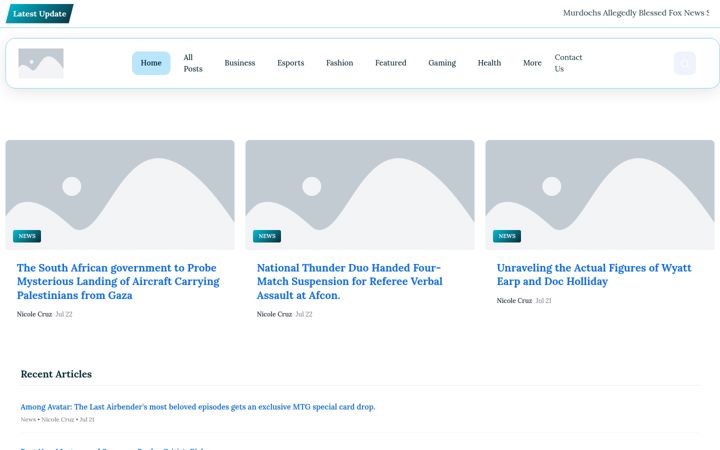Screen dimensions: 720x450
Task: Click author Nicole Cruz under South African article
Action: (34, 314)
